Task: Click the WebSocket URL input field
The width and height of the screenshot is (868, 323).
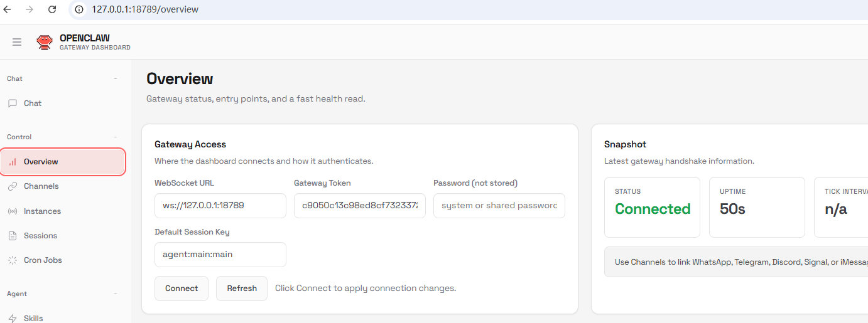Action: point(220,206)
